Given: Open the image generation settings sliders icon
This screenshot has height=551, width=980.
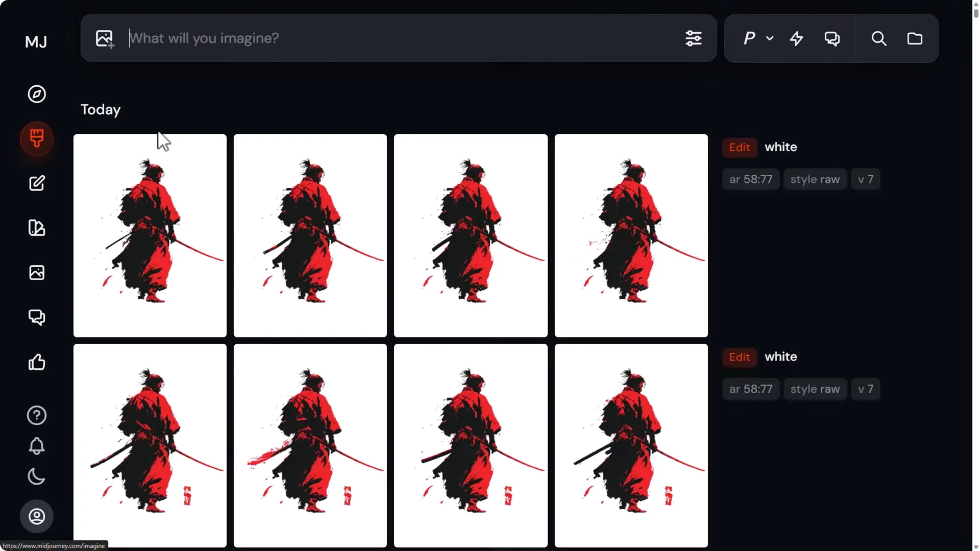Looking at the screenshot, I should pyautogui.click(x=694, y=38).
